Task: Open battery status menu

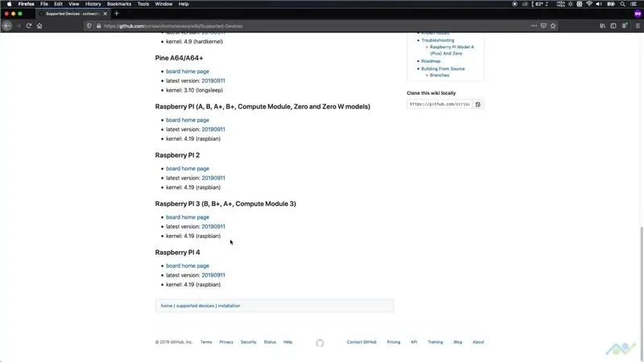Action: tap(611, 4)
